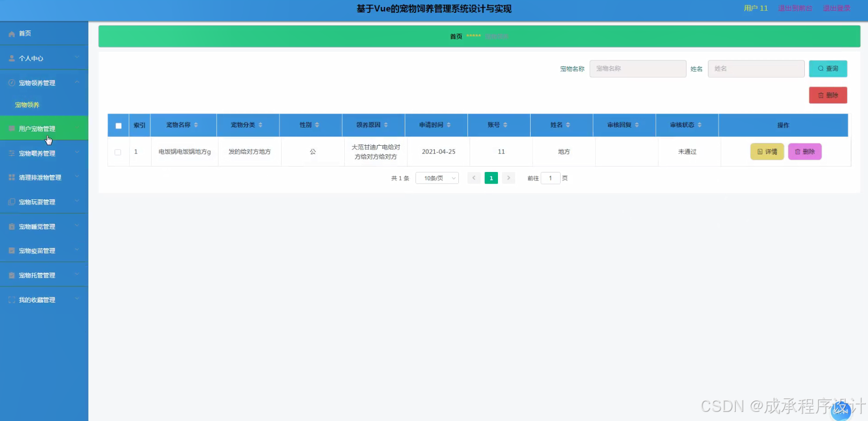Select the 宠物领养 submenu item
This screenshot has width=868, height=421.
pyautogui.click(x=27, y=105)
